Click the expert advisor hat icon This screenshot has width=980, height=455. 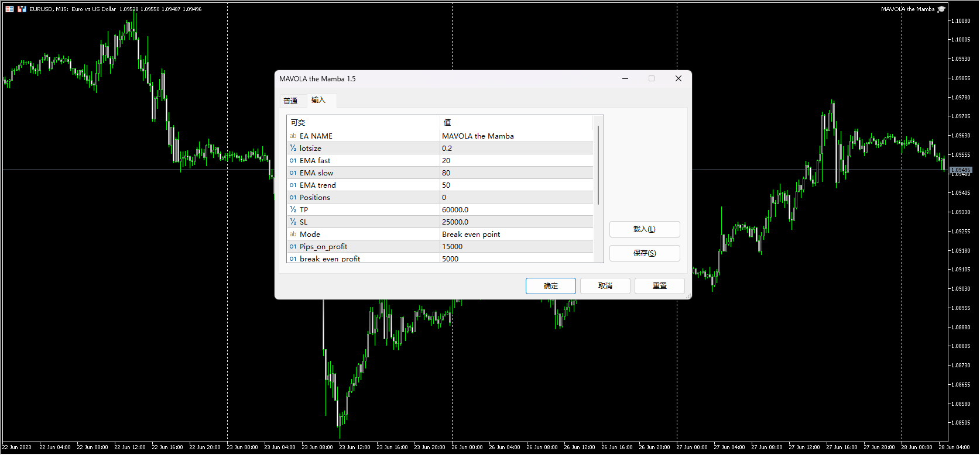(941, 9)
